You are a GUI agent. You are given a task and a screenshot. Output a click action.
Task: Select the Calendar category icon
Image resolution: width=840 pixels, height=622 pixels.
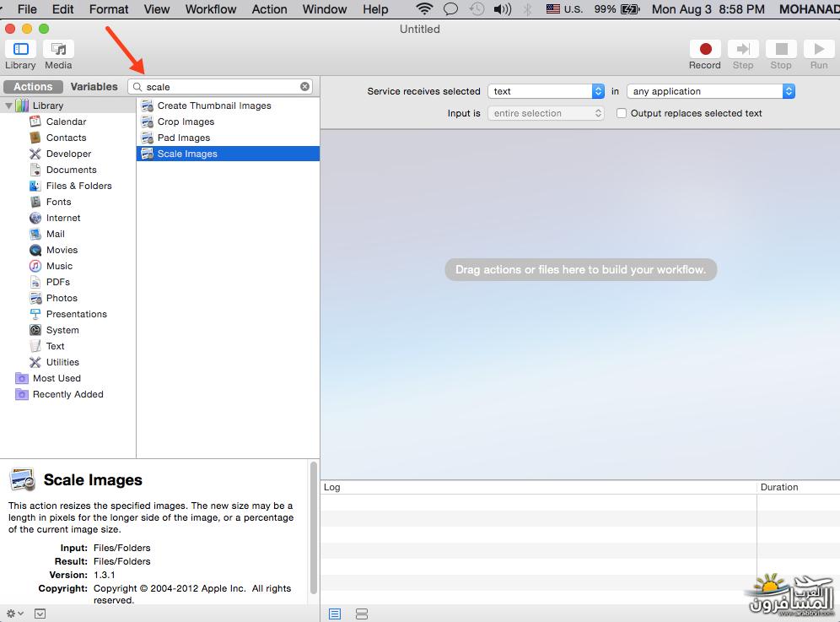35,122
